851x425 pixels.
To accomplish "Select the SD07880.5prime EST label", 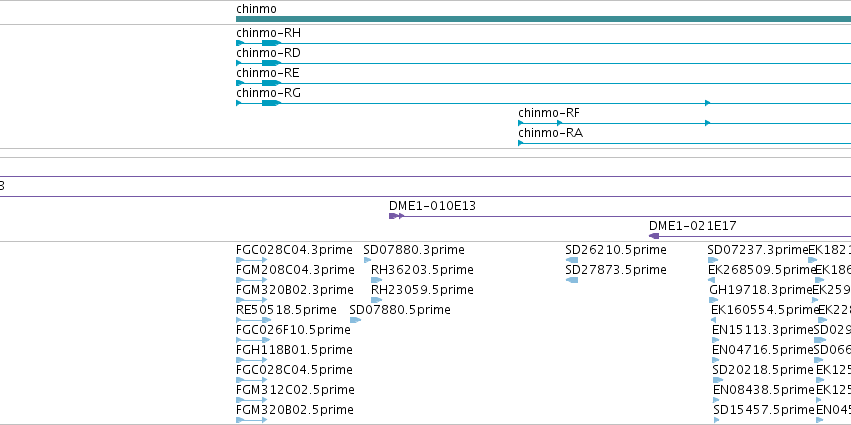I will tap(400, 310).
